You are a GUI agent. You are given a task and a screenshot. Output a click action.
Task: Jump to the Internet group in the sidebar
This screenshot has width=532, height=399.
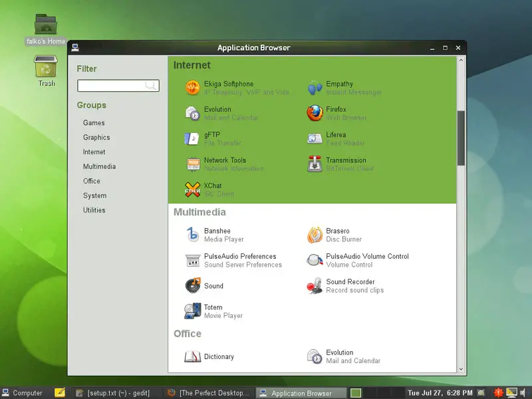pyautogui.click(x=94, y=152)
